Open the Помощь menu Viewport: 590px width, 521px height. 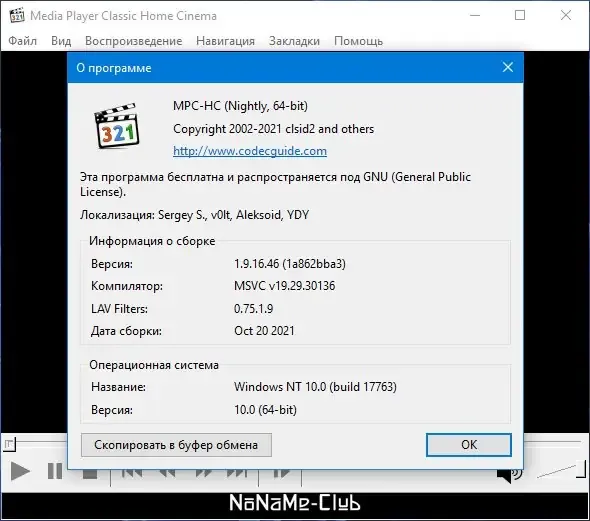358,41
